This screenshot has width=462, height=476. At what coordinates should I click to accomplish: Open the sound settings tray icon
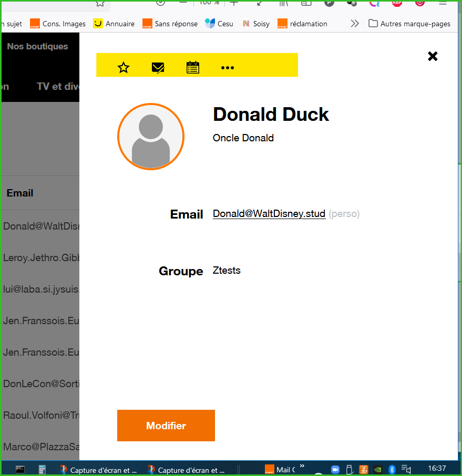click(406, 469)
